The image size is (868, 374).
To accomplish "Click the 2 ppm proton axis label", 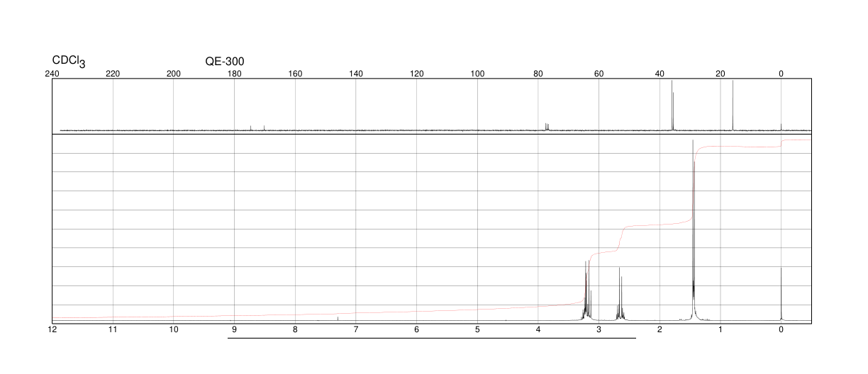I will point(660,330).
